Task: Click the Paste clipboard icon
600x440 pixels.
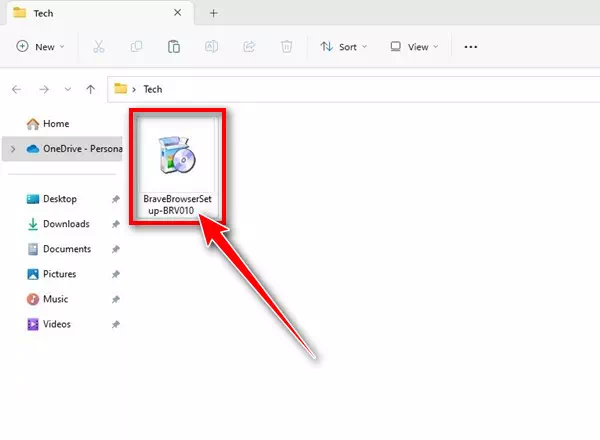Action: [x=174, y=47]
